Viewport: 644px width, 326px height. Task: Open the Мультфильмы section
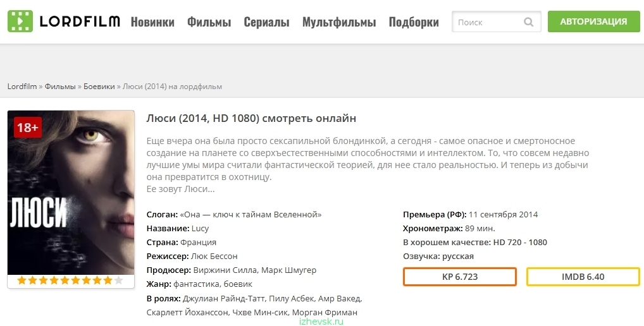339,21
